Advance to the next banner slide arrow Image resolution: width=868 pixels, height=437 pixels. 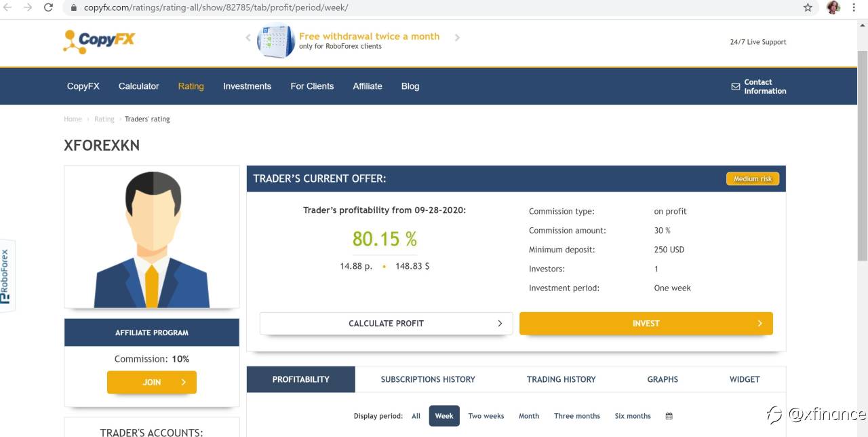[x=457, y=38]
